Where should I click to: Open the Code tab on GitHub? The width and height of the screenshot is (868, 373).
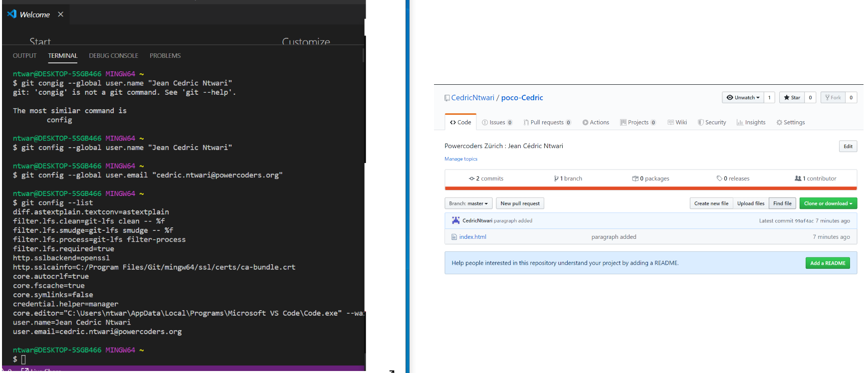(460, 122)
